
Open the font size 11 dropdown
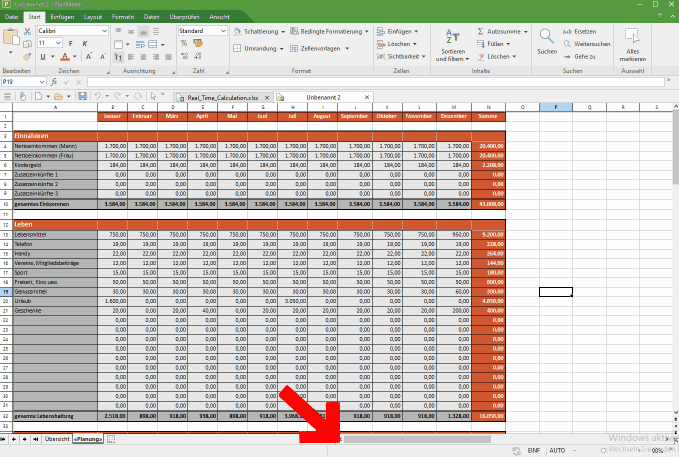(x=58, y=43)
